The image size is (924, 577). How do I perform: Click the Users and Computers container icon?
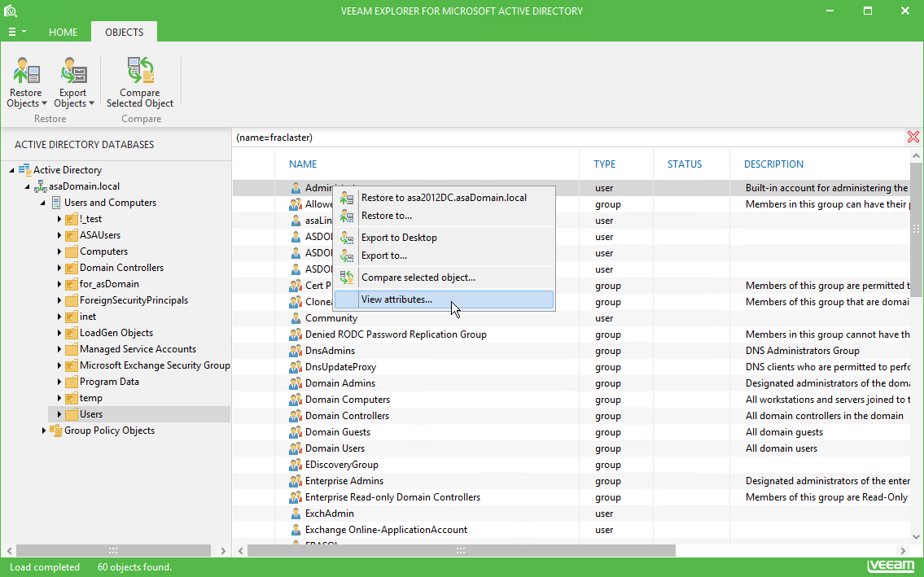tap(56, 203)
